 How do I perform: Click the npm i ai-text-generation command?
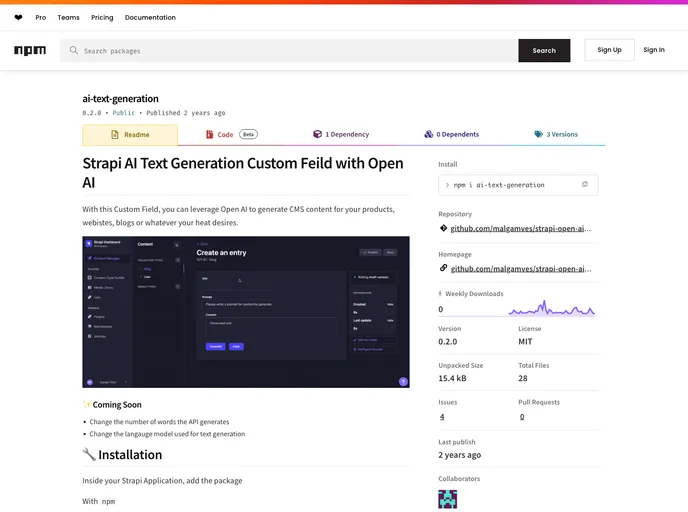499,185
